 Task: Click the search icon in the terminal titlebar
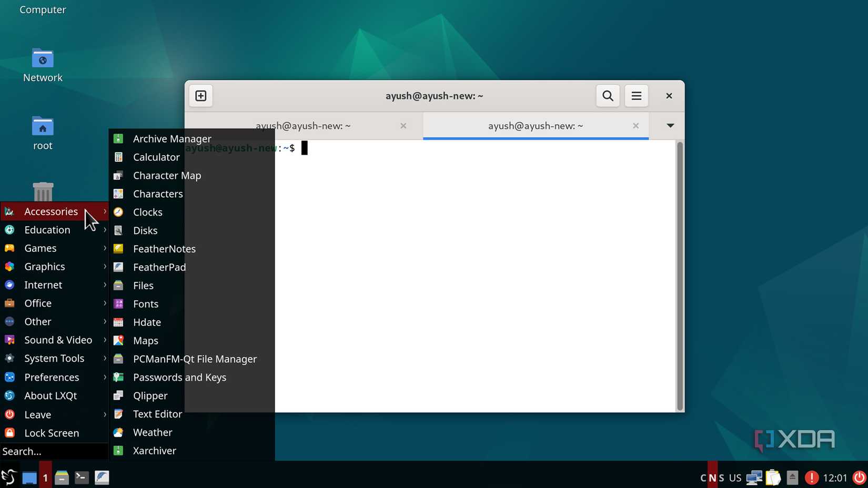pyautogui.click(x=608, y=96)
